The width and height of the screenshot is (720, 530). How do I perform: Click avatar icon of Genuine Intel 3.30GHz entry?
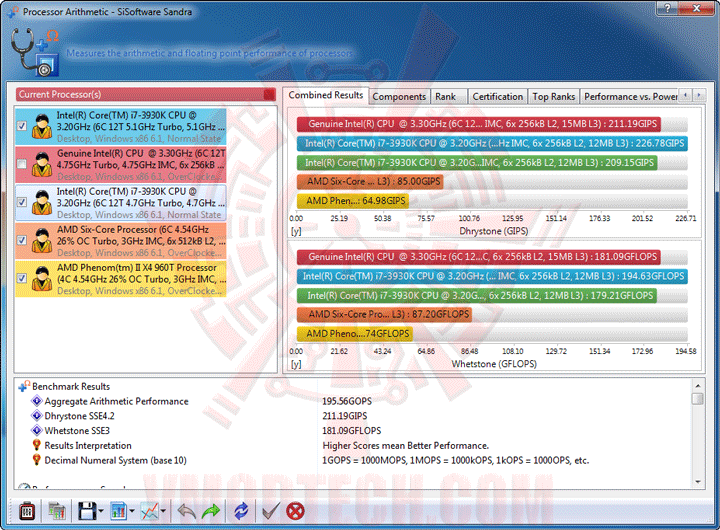tap(42, 164)
